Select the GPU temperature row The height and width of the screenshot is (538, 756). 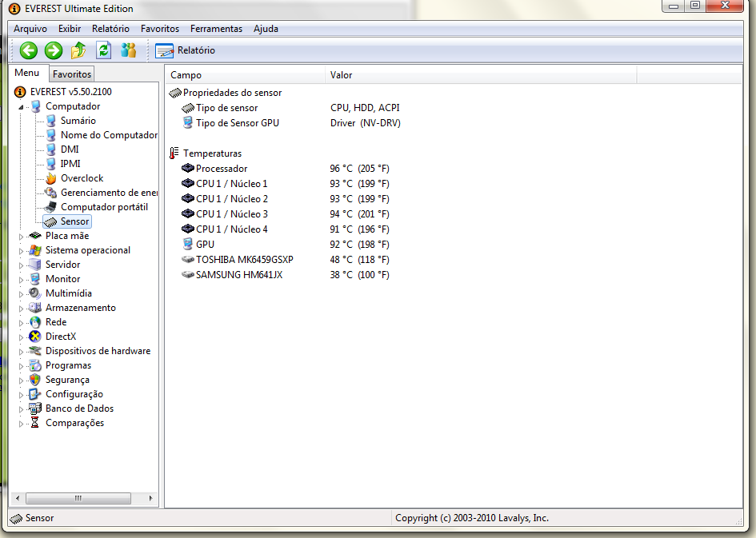[x=205, y=245]
